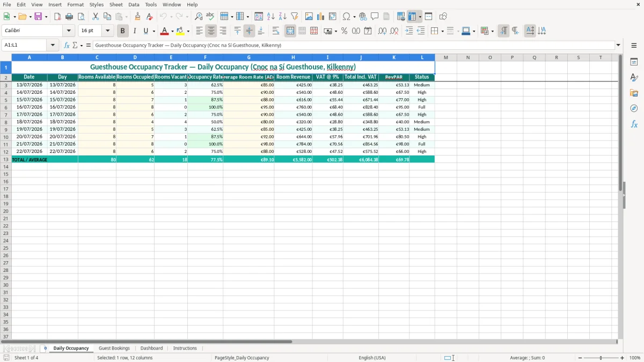Click zoom level 100% in status bar
The height and width of the screenshot is (362, 644).
(x=635, y=358)
